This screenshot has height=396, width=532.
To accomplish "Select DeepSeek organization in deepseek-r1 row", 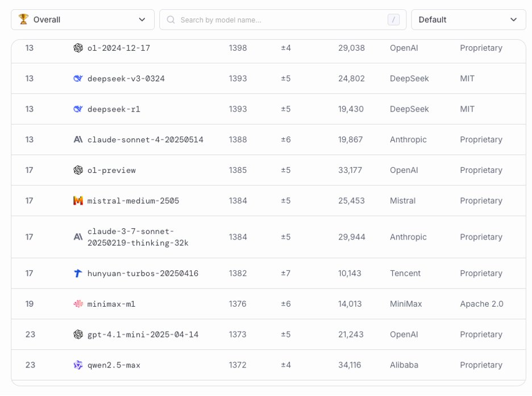I will (x=410, y=109).
